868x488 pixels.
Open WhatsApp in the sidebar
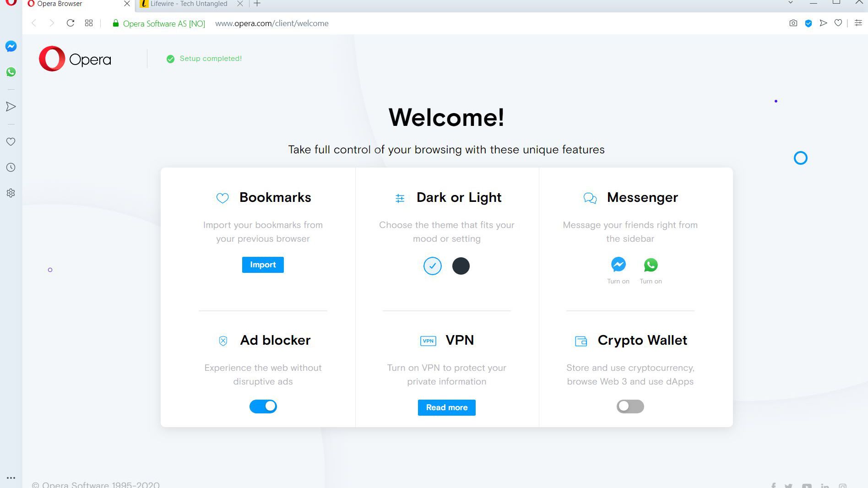point(11,72)
